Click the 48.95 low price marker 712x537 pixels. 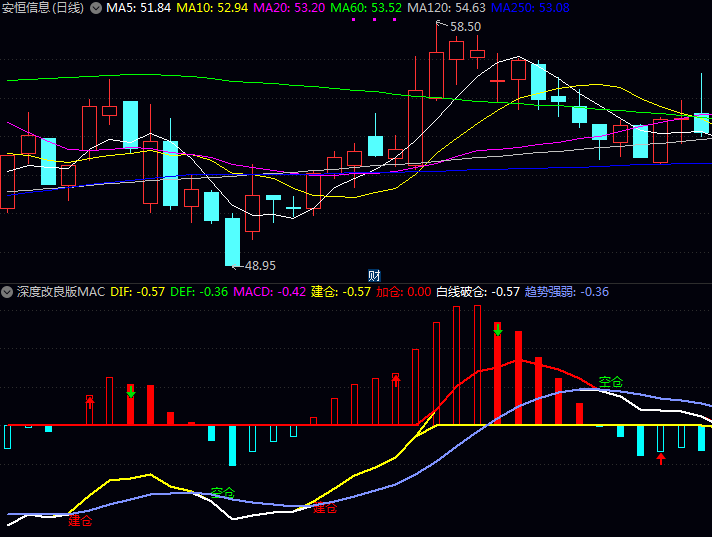click(x=259, y=266)
